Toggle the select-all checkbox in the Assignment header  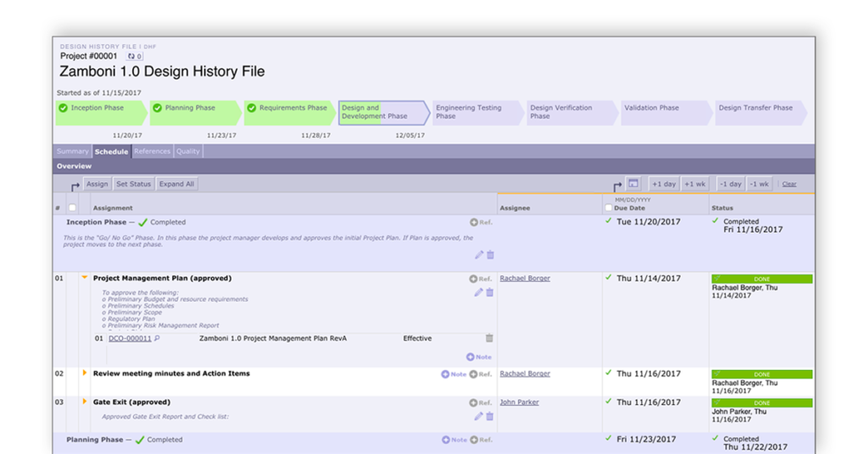[x=72, y=208]
